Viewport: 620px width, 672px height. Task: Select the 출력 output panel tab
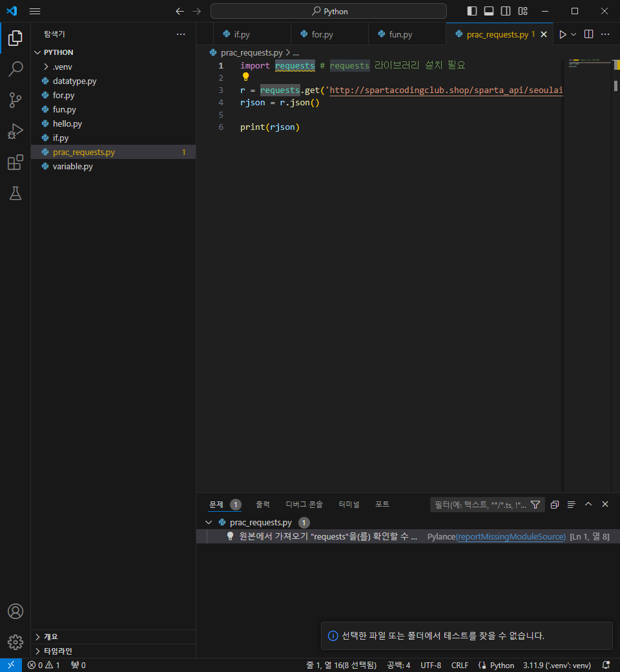pyautogui.click(x=263, y=505)
